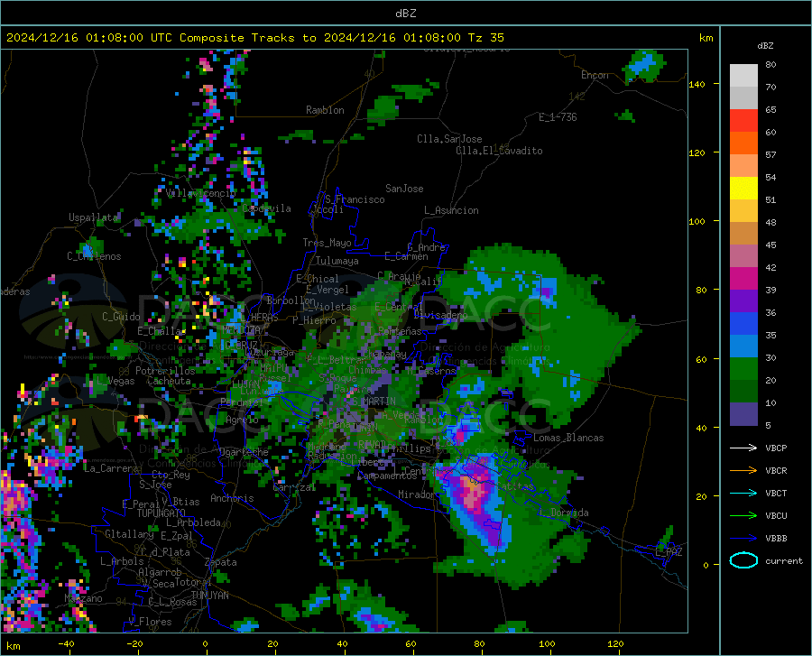The width and height of the screenshot is (812, 656).
Task: Click the Uspallata town label
Action: (x=94, y=217)
